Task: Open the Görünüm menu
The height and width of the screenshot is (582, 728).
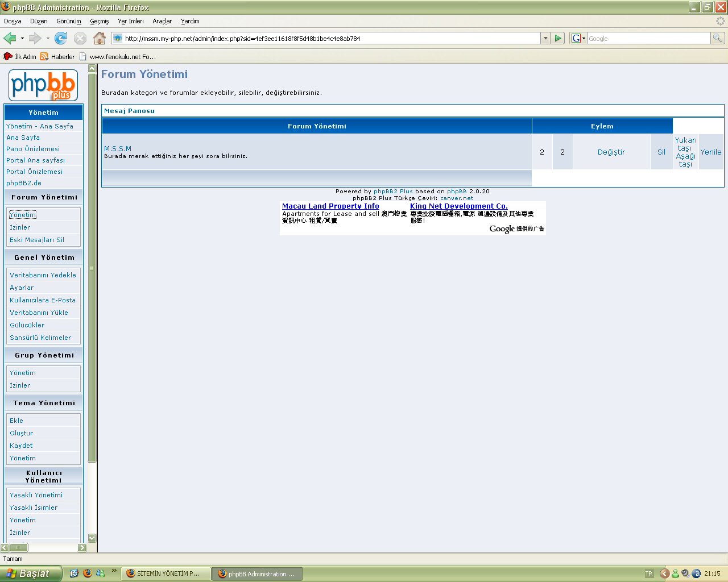Action: (69, 21)
